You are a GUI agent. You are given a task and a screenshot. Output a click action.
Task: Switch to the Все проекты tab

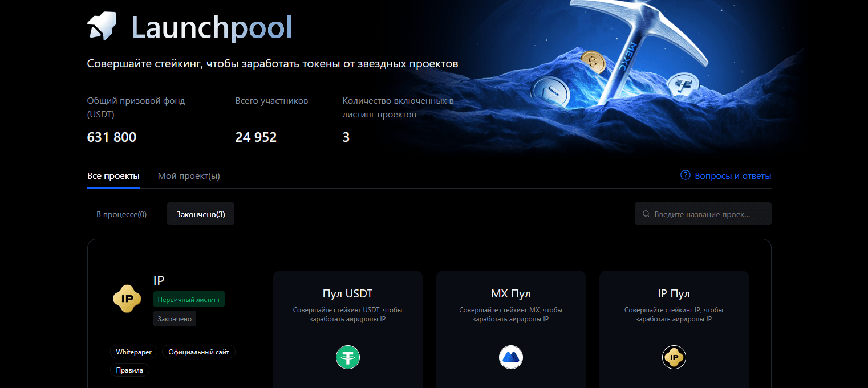point(113,176)
